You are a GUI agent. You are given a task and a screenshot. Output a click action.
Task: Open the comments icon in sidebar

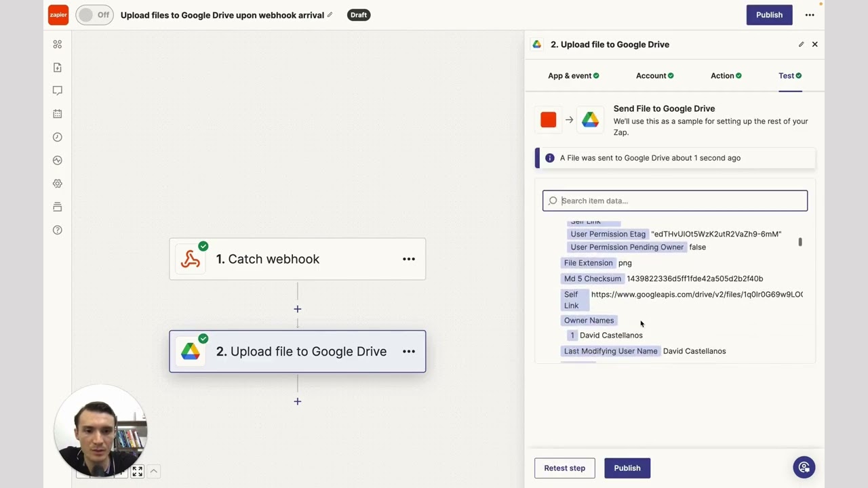tap(58, 90)
